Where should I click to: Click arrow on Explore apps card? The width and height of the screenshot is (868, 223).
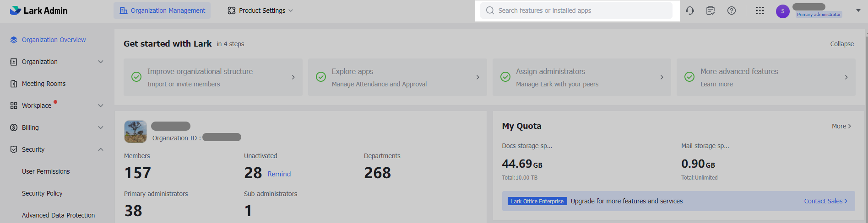(x=477, y=77)
